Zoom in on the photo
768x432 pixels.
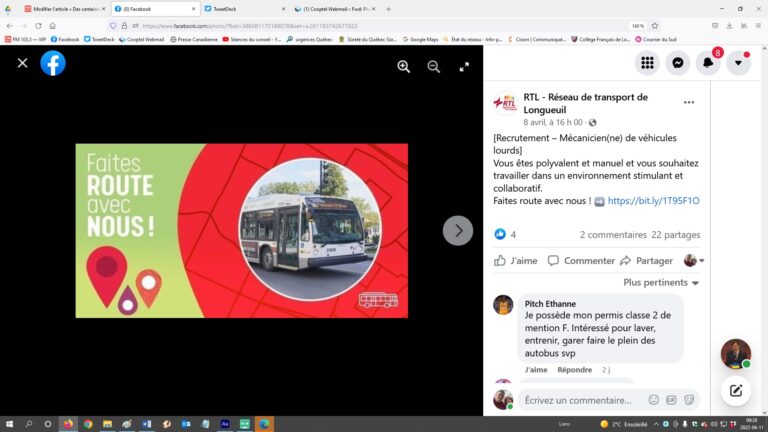click(403, 66)
